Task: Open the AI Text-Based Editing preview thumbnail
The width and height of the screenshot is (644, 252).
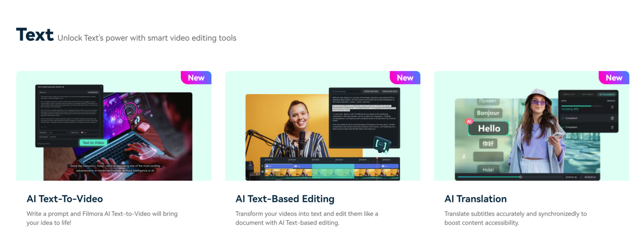Action: (323, 126)
